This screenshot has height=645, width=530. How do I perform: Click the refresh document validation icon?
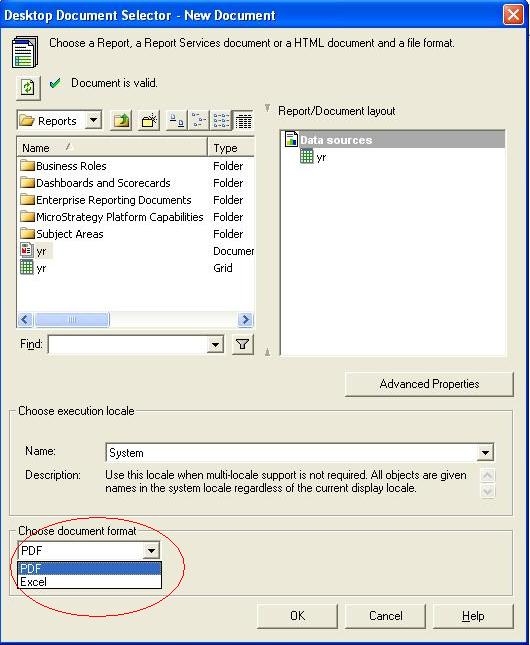(x=28, y=88)
